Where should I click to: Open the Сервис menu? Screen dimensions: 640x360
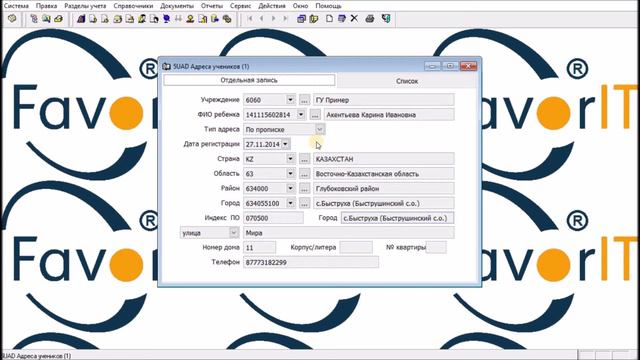pos(240,6)
